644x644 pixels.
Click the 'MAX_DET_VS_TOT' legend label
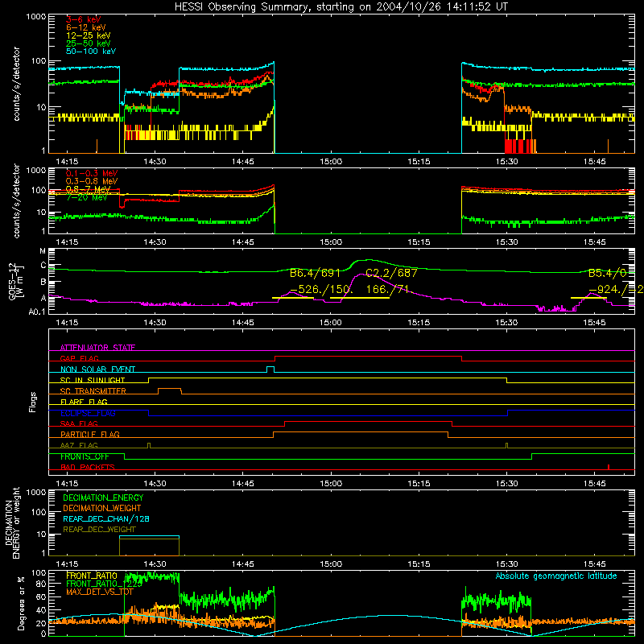click(100, 592)
